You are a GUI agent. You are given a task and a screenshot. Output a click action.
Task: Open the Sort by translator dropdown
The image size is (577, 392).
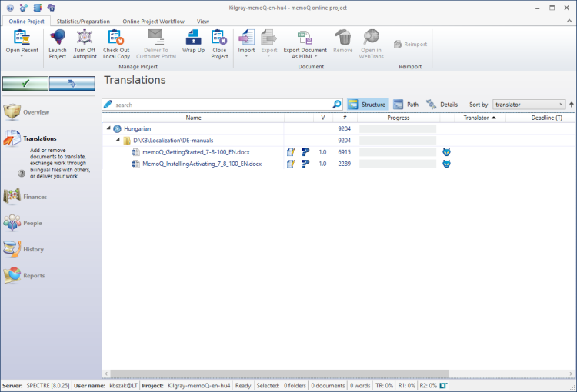[x=561, y=105]
